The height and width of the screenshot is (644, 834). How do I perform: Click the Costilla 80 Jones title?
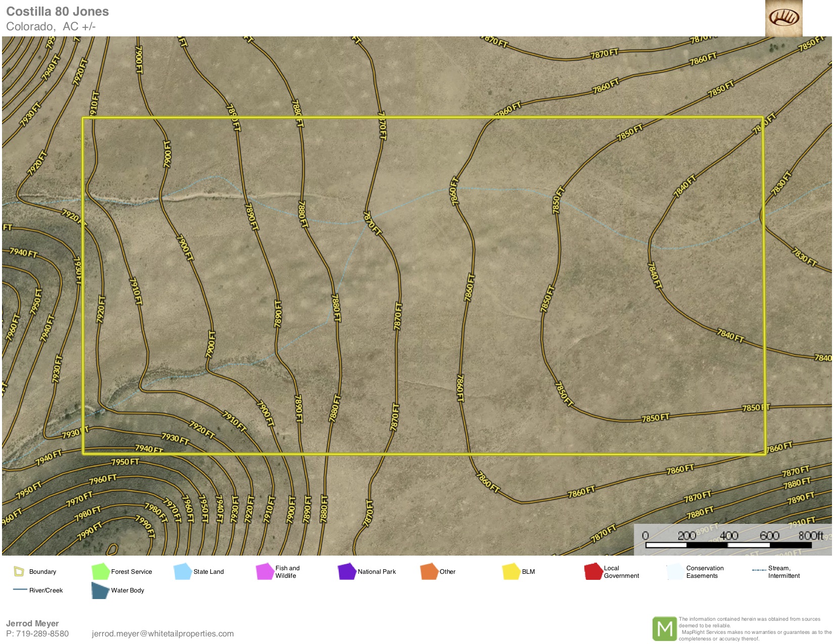58,12
